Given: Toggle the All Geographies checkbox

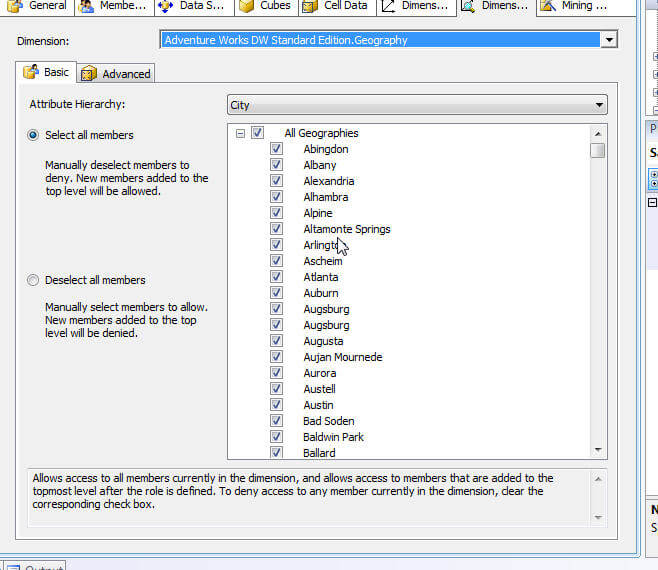Looking at the screenshot, I should pyautogui.click(x=258, y=133).
